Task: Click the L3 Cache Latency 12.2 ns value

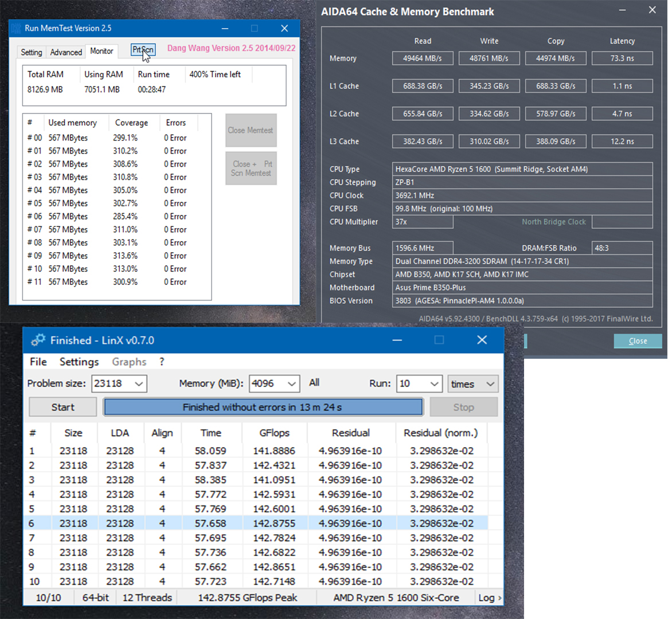Action: tap(622, 142)
